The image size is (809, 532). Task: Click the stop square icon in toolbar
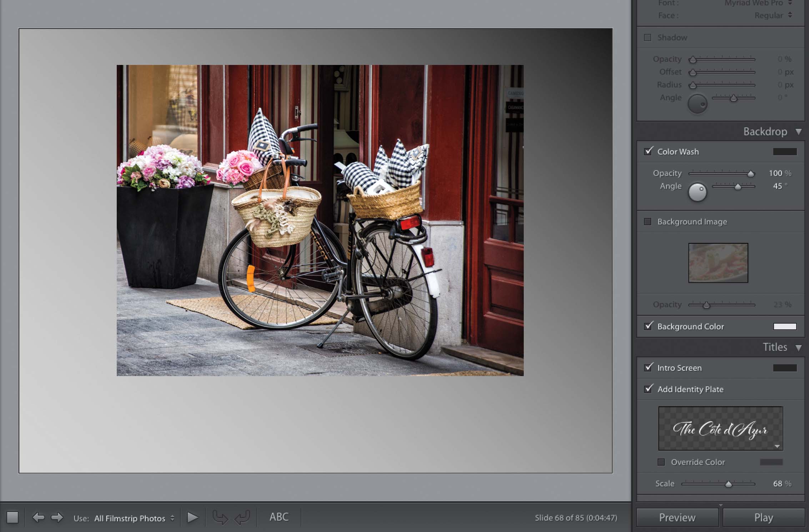point(12,517)
